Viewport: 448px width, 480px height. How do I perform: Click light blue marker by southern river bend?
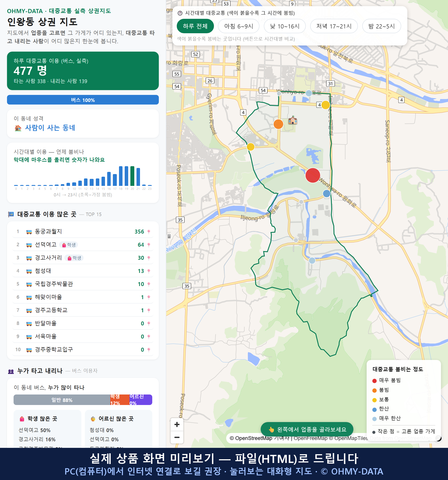click(x=312, y=260)
